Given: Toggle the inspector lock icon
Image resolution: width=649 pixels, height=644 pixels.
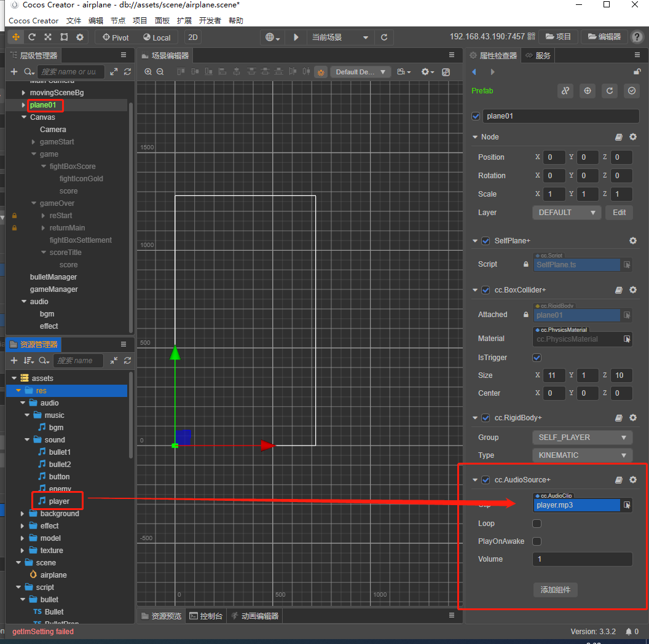Looking at the screenshot, I should pos(637,72).
